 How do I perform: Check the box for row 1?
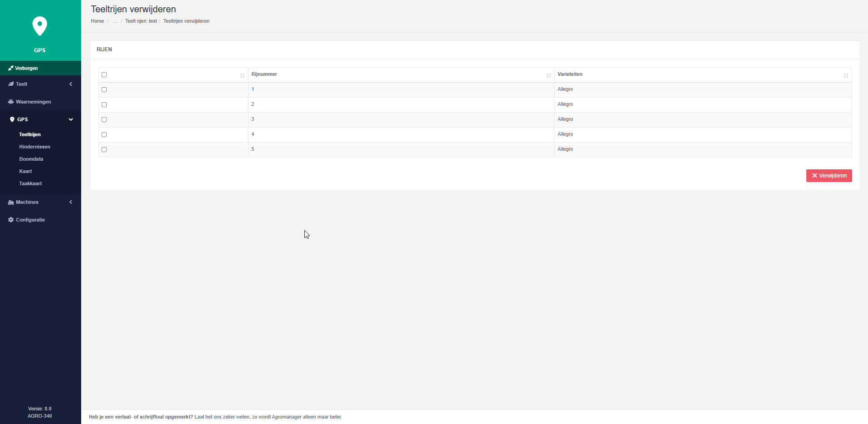pyautogui.click(x=104, y=90)
